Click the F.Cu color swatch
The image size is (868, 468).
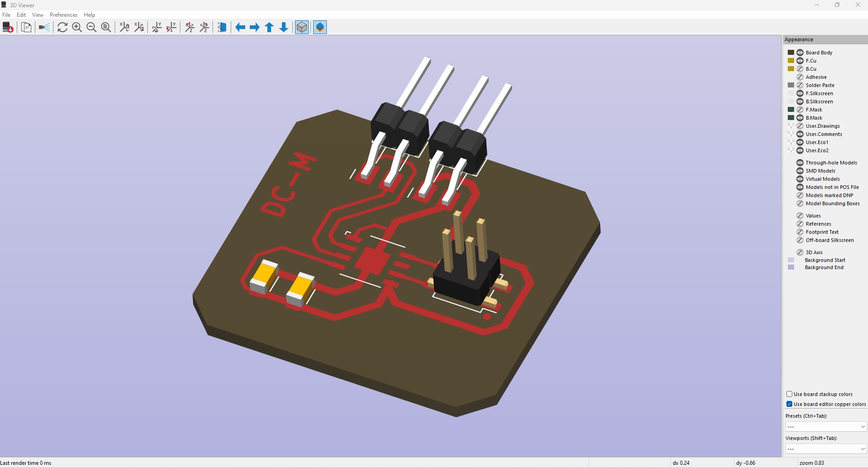coord(791,61)
